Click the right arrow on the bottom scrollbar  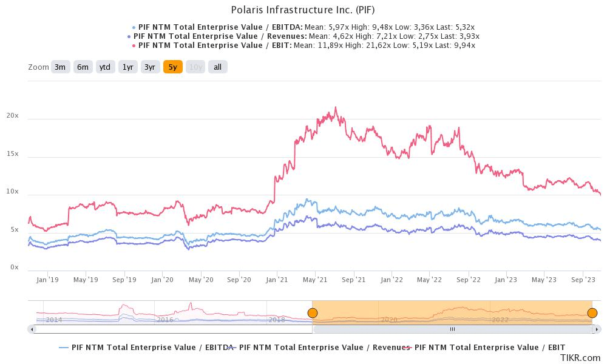coord(597,328)
